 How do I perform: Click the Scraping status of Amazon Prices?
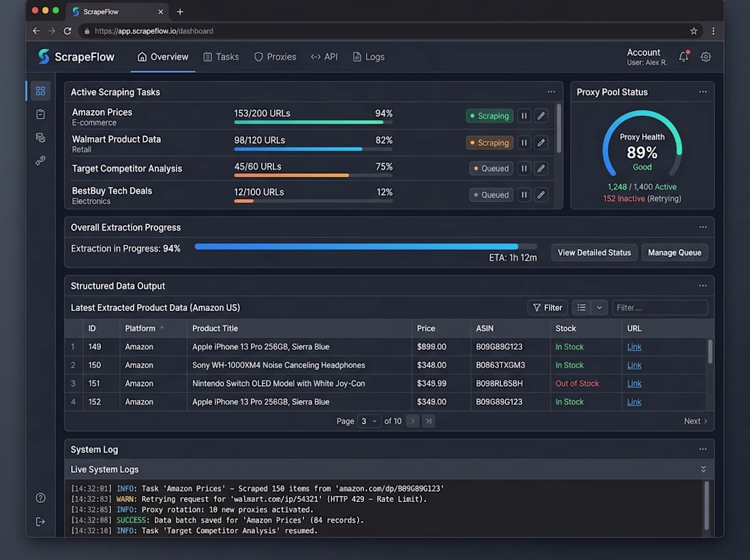tap(490, 116)
